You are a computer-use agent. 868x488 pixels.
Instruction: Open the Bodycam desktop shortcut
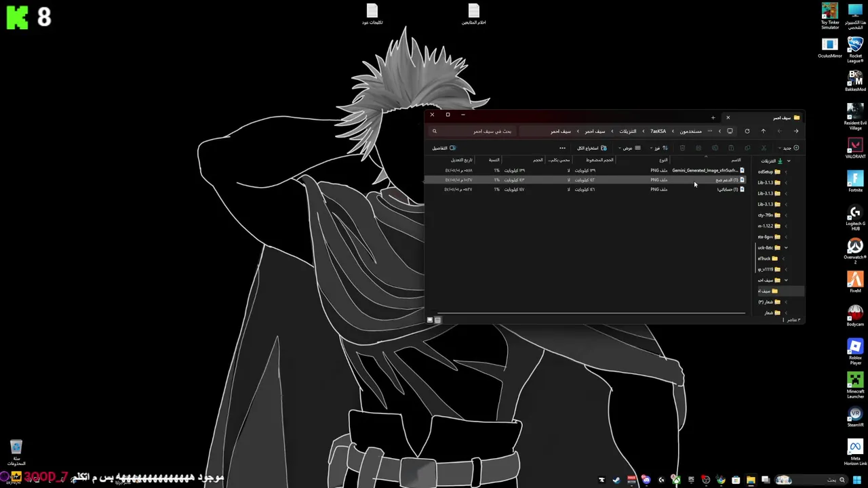pos(855,316)
